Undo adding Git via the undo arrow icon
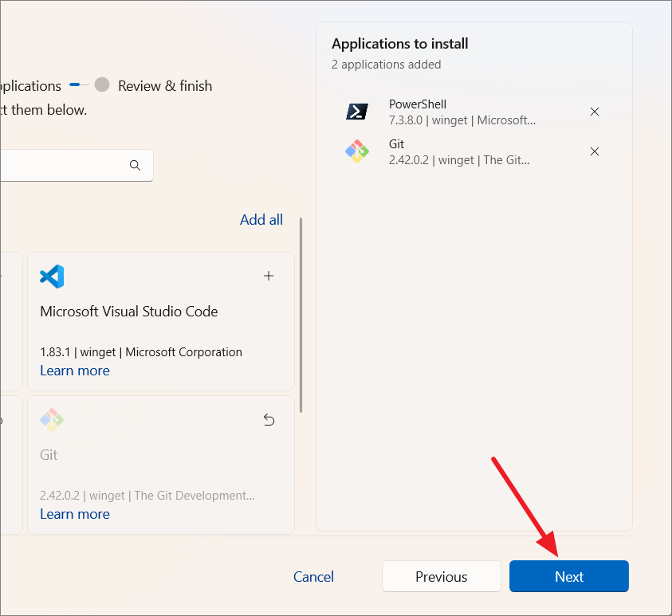The height and width of the screenshot is (616, 672). point(269,420)
